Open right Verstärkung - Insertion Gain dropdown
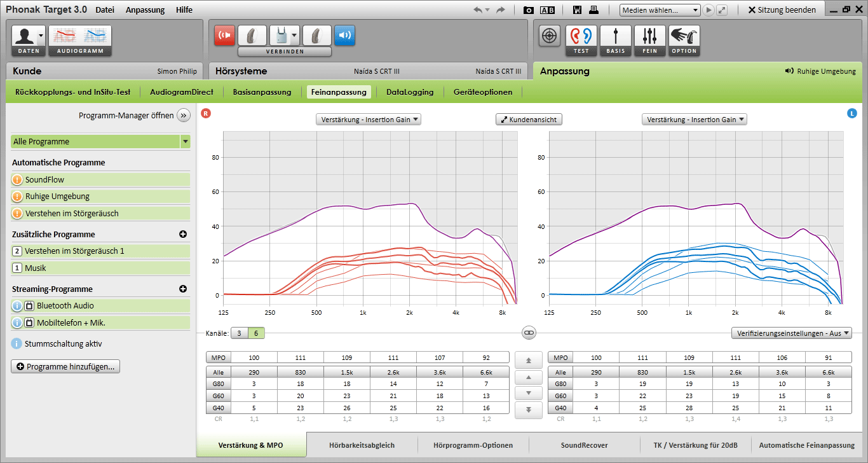This screenshot has height=463, width=868. [x=369, y=119]
